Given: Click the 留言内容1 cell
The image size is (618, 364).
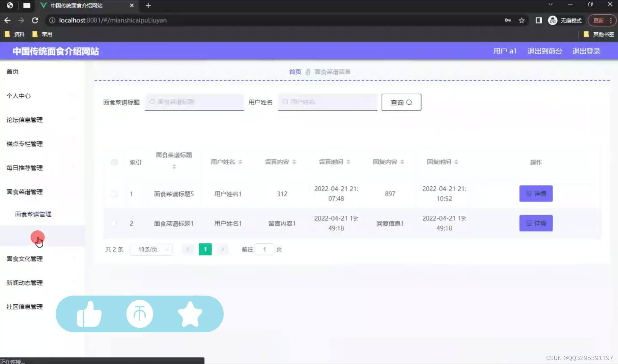Looking at the screenshot, I should (282, 224).
